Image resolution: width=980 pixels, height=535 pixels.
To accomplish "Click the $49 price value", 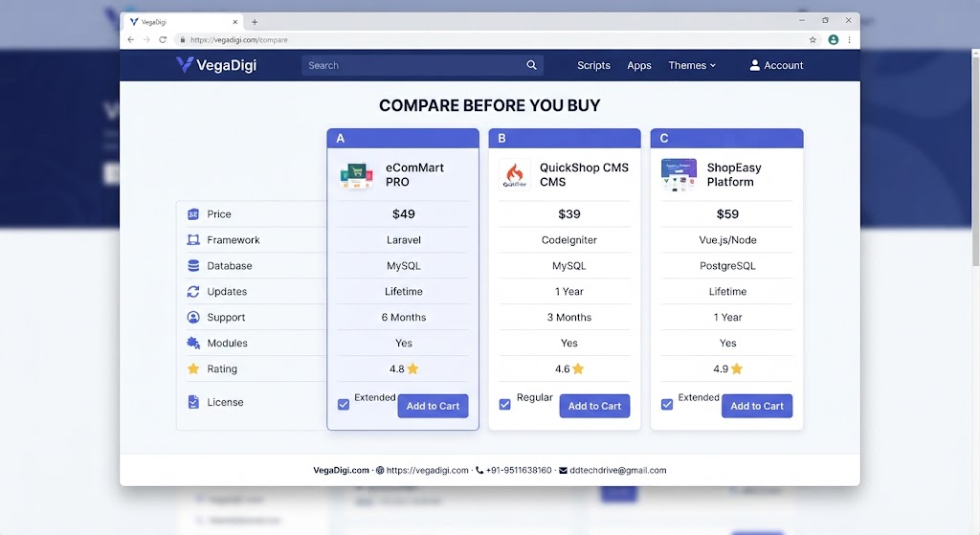I will [404, 213].
